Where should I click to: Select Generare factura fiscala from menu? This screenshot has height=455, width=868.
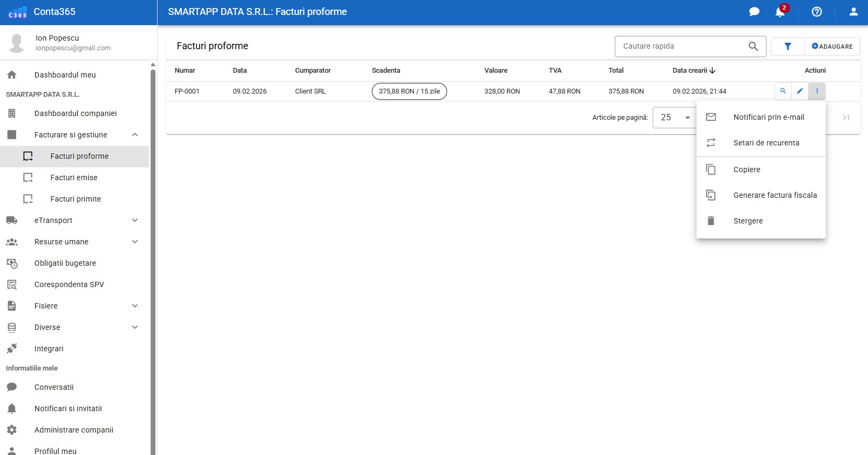point(775,195)
